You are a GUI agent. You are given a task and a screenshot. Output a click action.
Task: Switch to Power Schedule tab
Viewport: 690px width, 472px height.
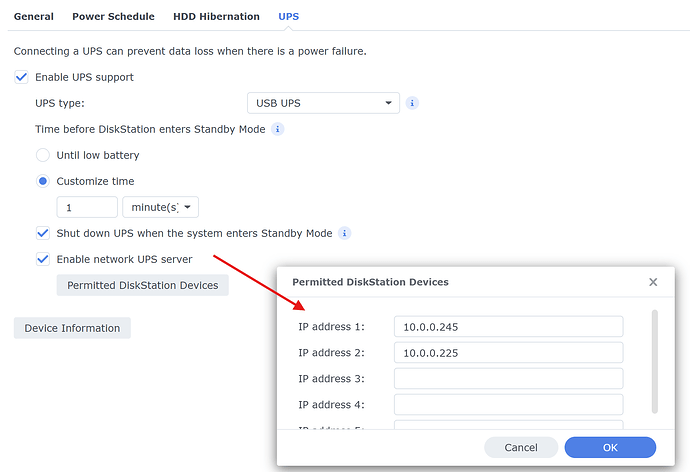pyautogui.click(x=113, y=17)
